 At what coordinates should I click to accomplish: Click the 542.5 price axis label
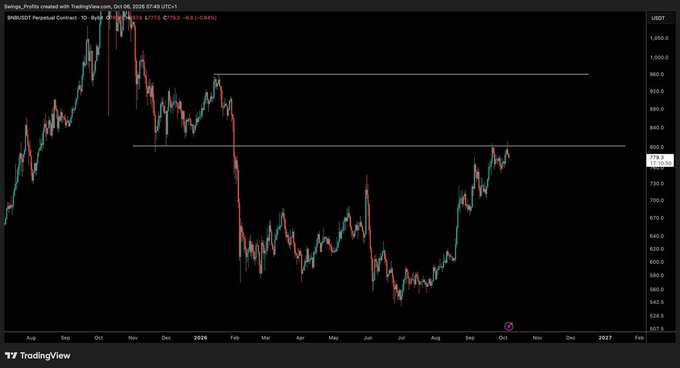click(657, 302)
